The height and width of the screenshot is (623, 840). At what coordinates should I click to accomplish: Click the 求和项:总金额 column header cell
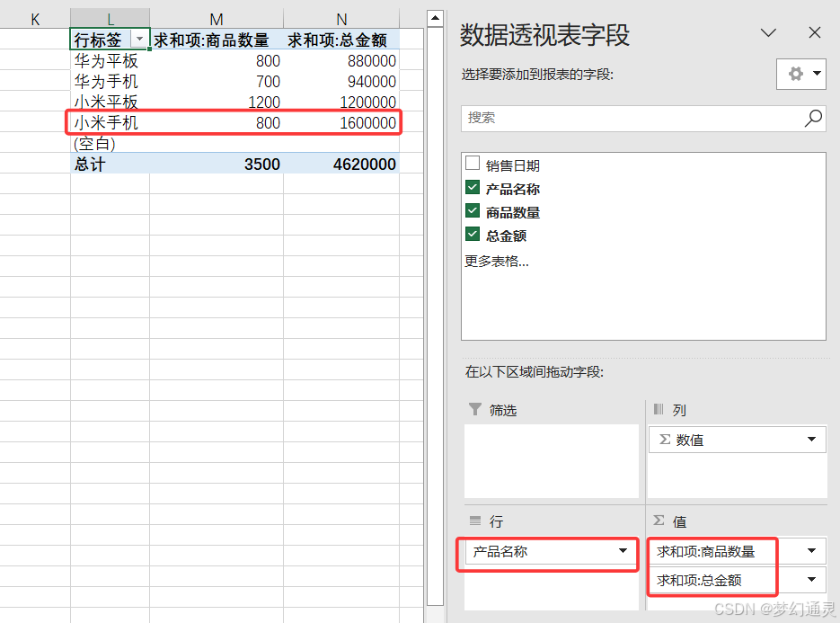(341, 40)
